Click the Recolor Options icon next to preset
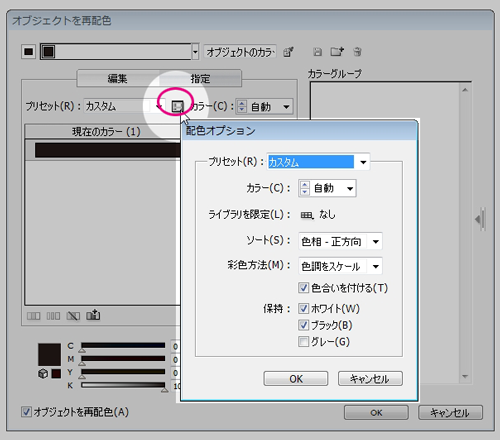500x440 pixels. click(177, 106)
